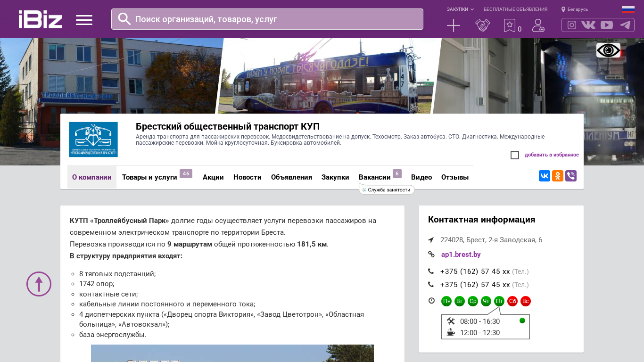
Task: Click the '6' badge on Вакансии
Action: coord(397,174)
